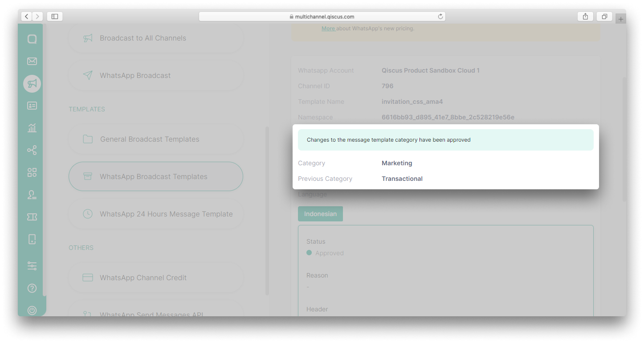Click the power logout sidebar icon

pyautogui.click(x=32, y=310)
